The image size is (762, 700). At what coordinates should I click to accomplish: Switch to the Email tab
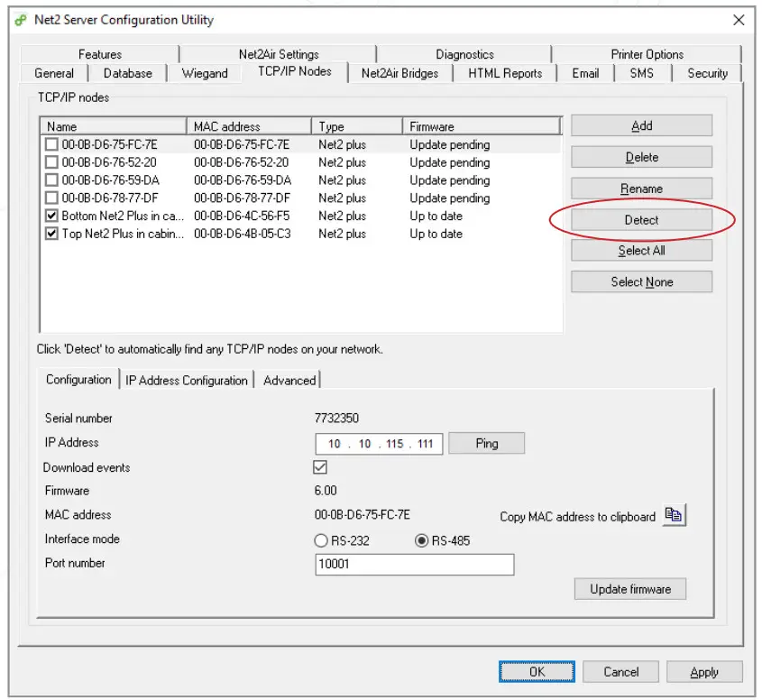click(x=585, y=73)
